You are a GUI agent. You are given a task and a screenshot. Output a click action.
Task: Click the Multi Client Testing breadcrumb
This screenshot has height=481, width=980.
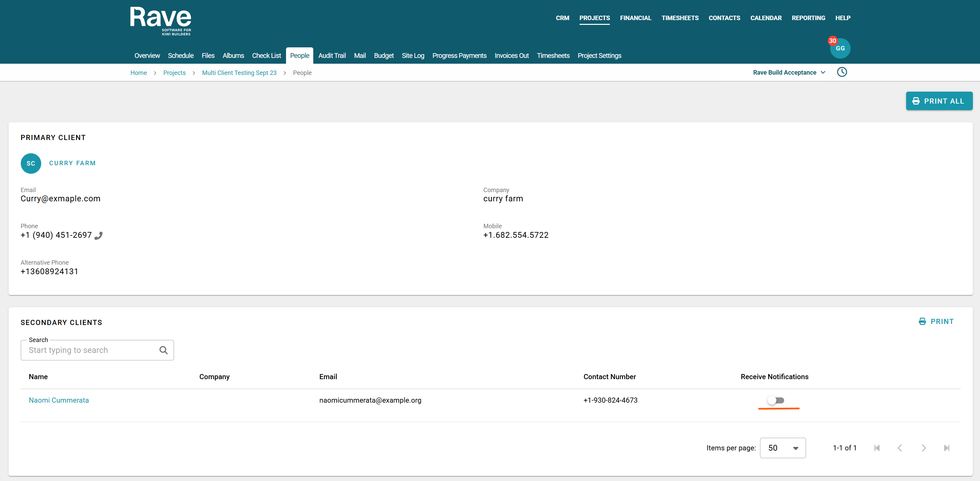tap(239, 73)
